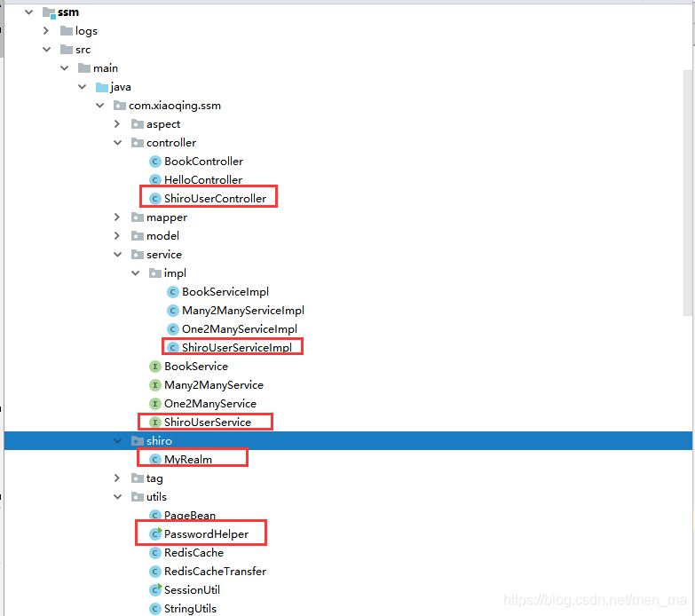Click the ShiroUserServiceImpl class icon
The image size is (695, 616).
pos(172,347)
